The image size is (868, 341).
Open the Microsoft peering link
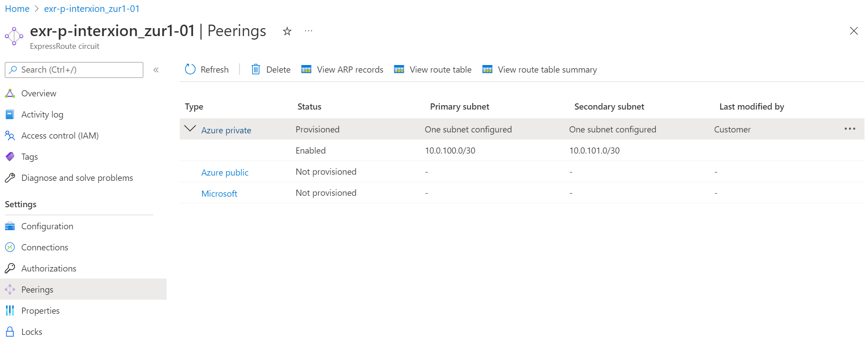[x=219, y=194]
